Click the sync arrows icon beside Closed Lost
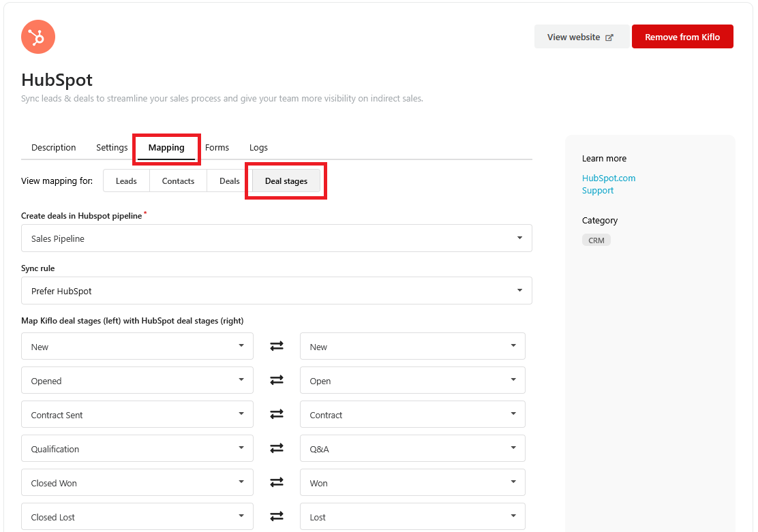Viewport: 758px width, 532px height. coord(277,516)
